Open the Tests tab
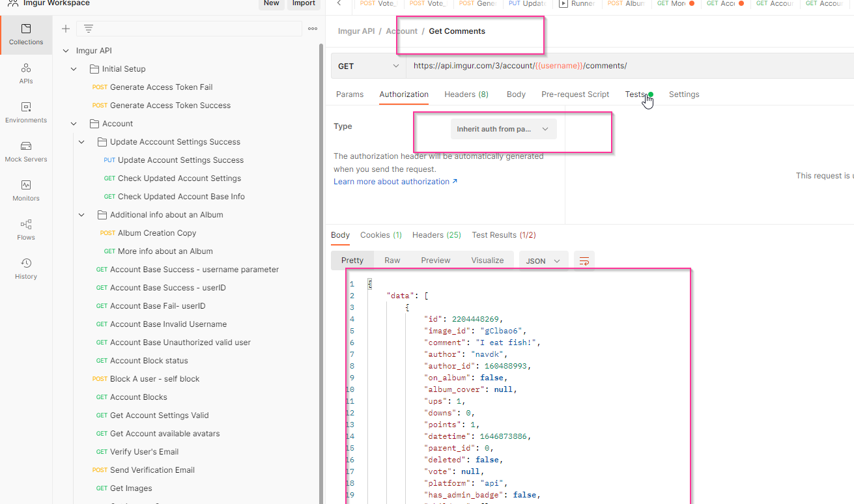854x504 pixels. click(x=636, y=94)
